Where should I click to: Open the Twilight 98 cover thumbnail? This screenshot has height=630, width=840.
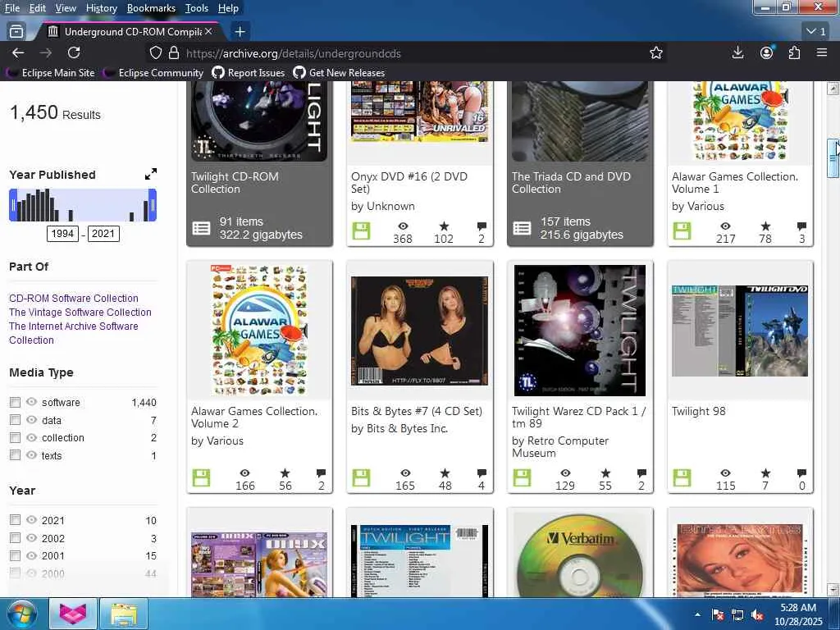coord(740,331)
